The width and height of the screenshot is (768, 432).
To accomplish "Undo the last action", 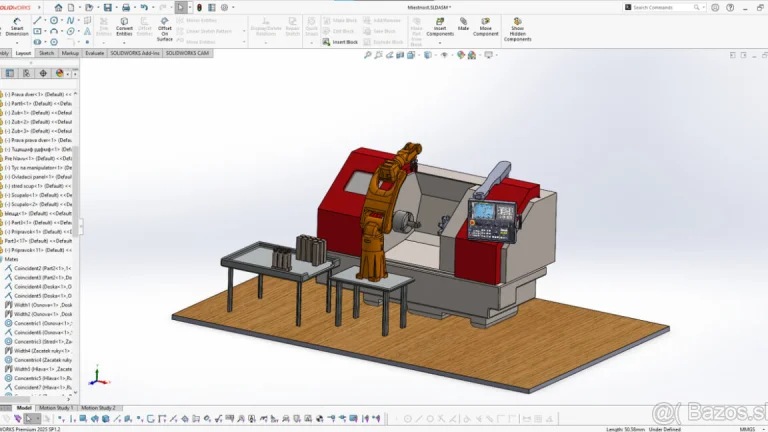I will 144,7.
